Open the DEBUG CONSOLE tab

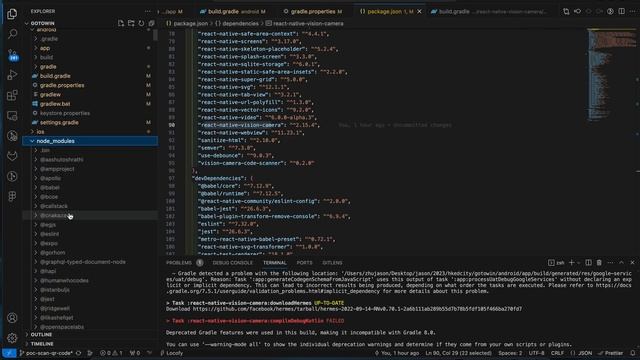click(232, 263)
